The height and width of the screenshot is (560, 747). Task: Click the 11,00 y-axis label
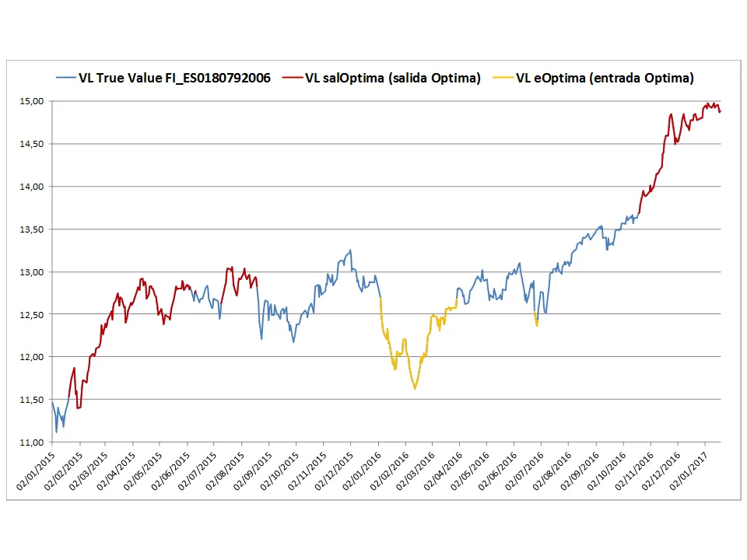tap(32, 443)
